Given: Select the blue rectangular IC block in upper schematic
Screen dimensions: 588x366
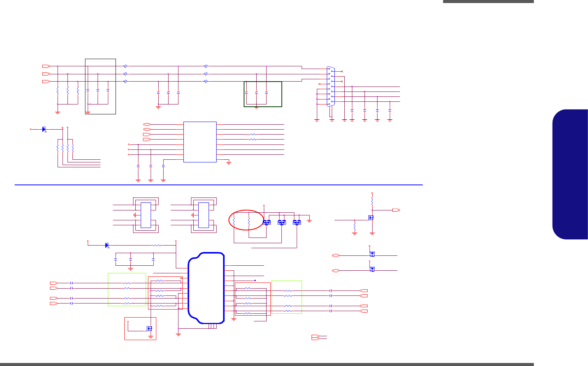Looking at the screenshot, I should (x=200, y=142).
